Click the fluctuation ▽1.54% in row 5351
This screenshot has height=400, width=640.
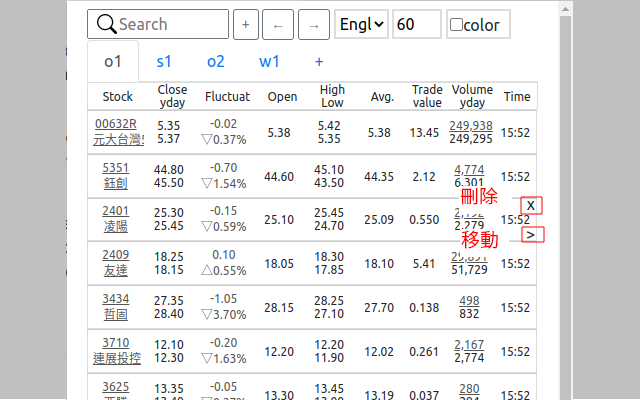pyautogui.click(x=224, y=184)
